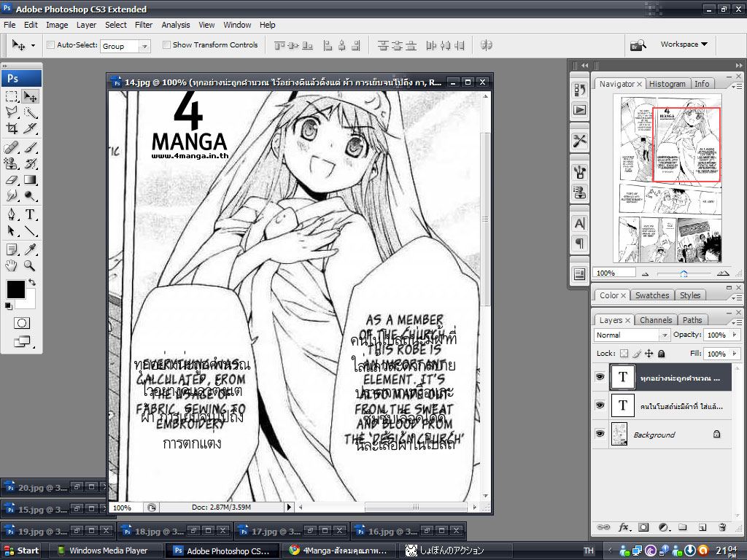The image size is (747, 560).
Task: Toggle lock image pixels
Action: 636,354
